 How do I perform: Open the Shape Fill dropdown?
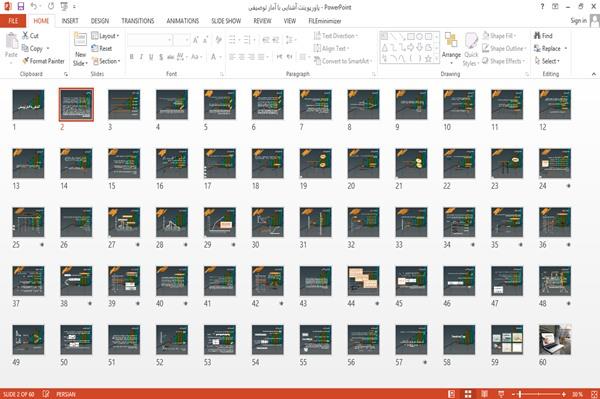coord(499,36)
